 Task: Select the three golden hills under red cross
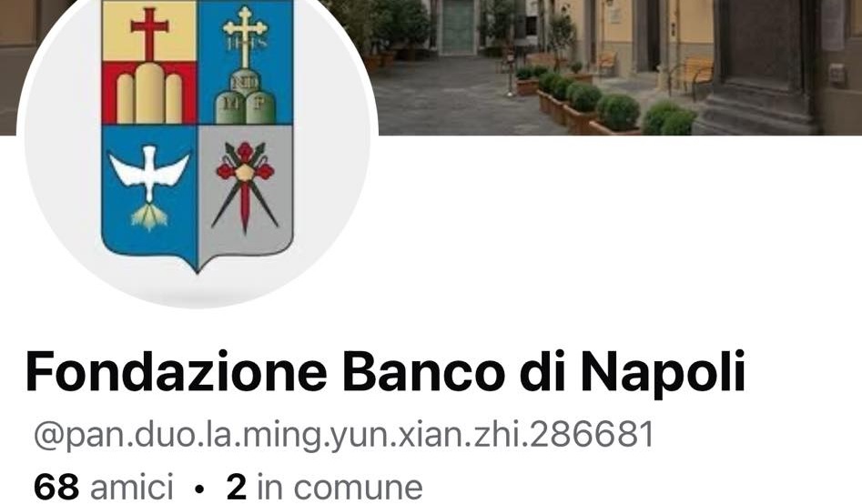tap(149, 94)
